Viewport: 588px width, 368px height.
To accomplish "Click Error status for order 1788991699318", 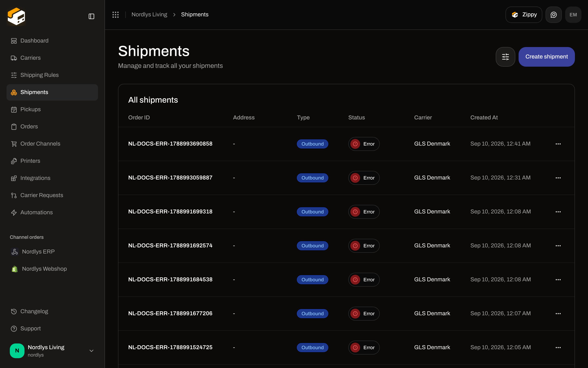I will point(364,212).
